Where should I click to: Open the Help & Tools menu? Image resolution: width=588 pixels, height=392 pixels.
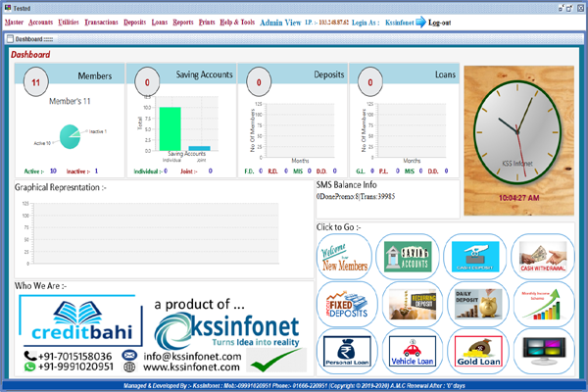pyautogui.click(x=237, y=23)
